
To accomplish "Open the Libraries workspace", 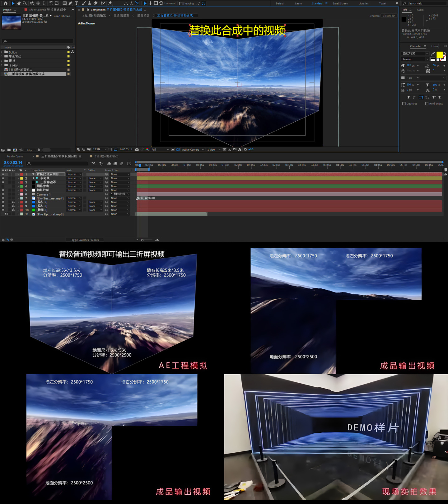I will [x=363, y=3].
